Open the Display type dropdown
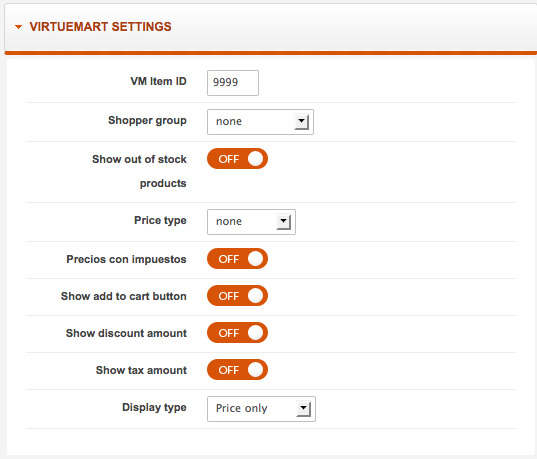Image resolution: width=537 pixels, height=459 pixels. click(x=261, y=409)
